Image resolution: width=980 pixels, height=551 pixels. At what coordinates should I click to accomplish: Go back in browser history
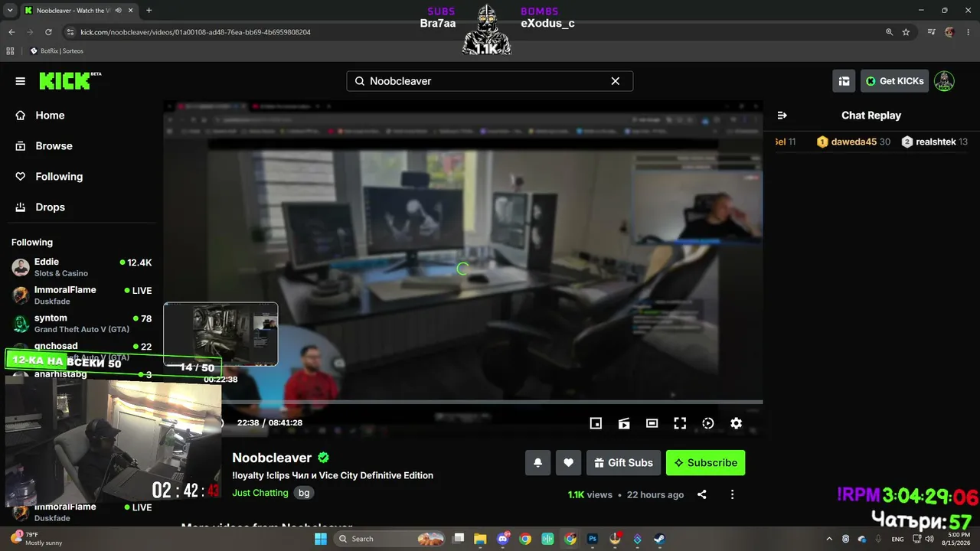[11, 32]
